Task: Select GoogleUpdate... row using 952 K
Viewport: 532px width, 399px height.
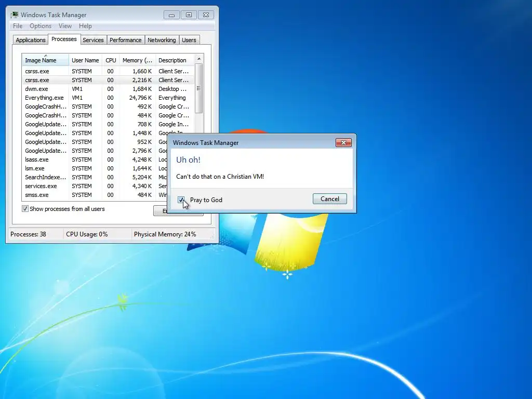Action: 95,142
